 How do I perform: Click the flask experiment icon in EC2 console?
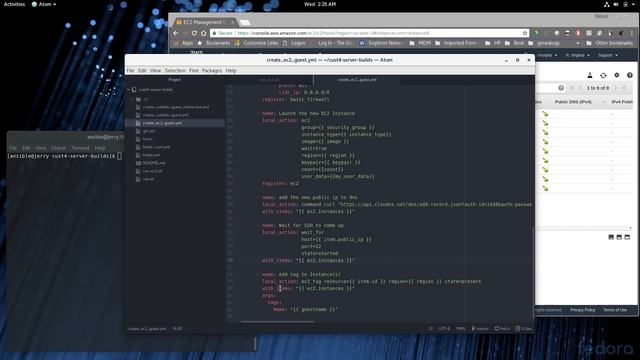coord(590,75)
